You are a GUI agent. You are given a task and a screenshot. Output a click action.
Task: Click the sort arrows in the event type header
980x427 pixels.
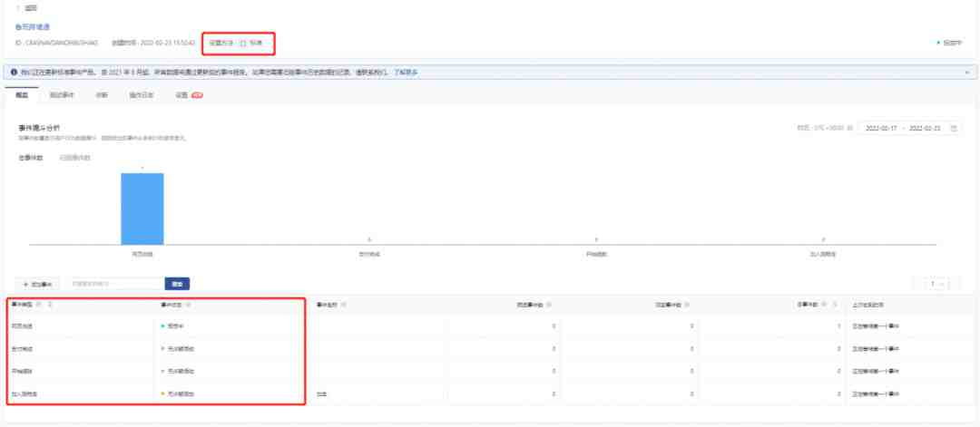(50, 305)
